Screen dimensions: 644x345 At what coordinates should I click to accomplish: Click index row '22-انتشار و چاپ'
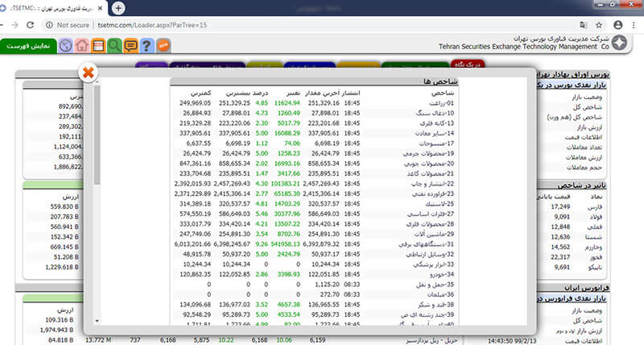pos(314,184)
